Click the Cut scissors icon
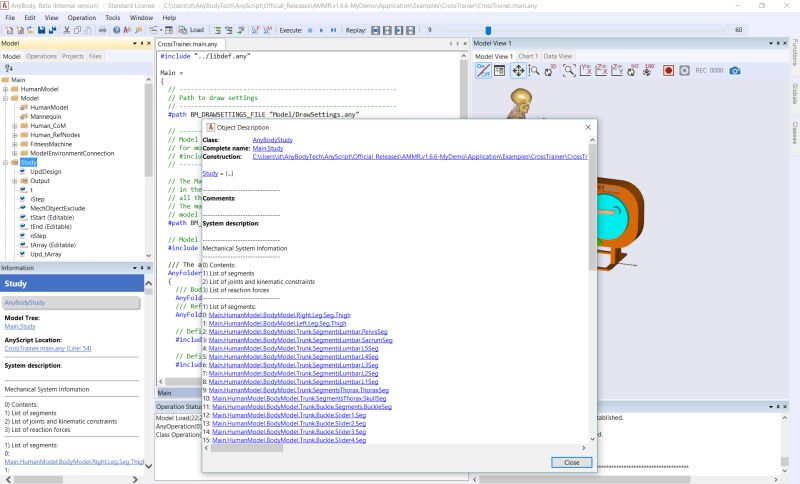 [x=66, y=30]
